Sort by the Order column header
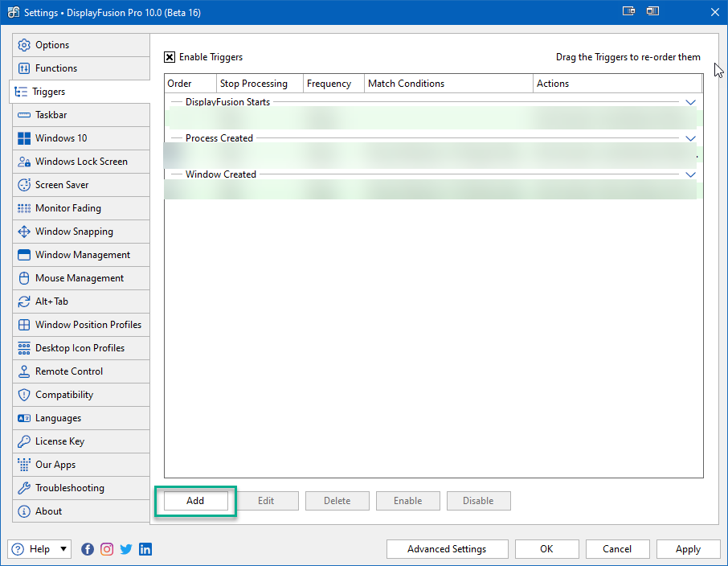 coord(190,84)
